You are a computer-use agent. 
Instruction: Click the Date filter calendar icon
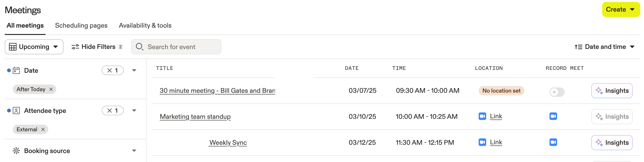tap(16, 71)
